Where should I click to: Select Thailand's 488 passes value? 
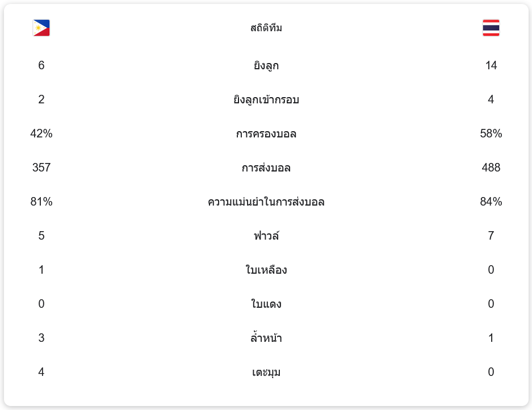[491, 168]
